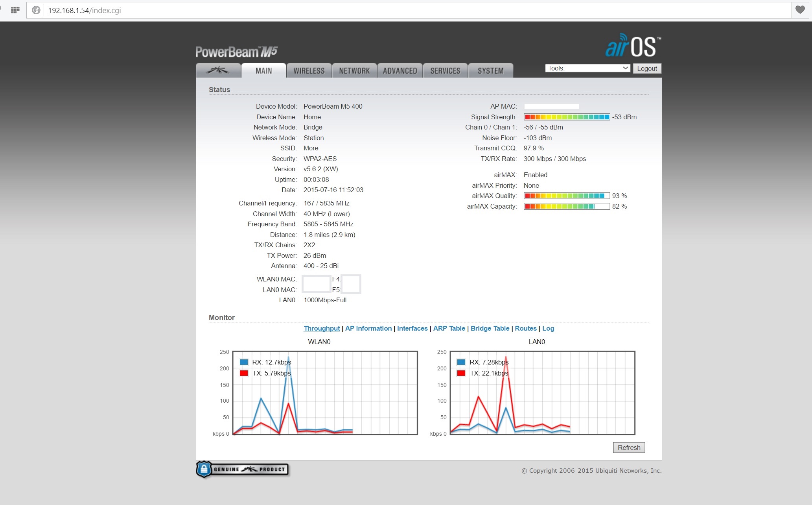Open the ADVANCED tab
Viewport: 812px width, 505px height.
(400, 71)
